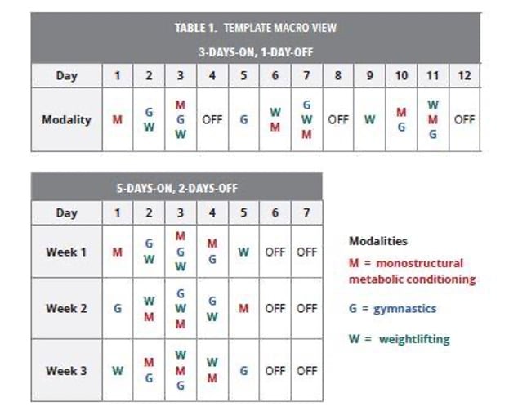Click the Week 1 Day 1 M cell
518x420 pixels.
click(x=118, y=252)
